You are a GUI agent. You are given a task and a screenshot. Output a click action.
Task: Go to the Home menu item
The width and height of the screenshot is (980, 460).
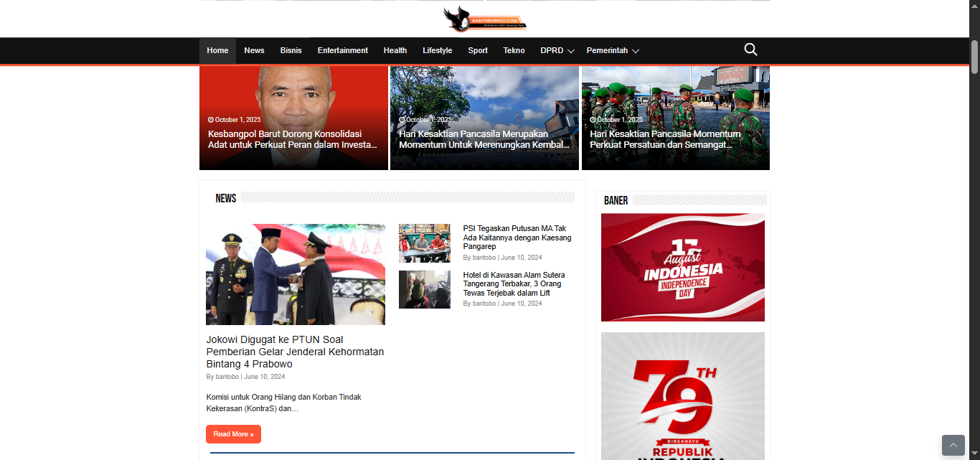[217, 51]
